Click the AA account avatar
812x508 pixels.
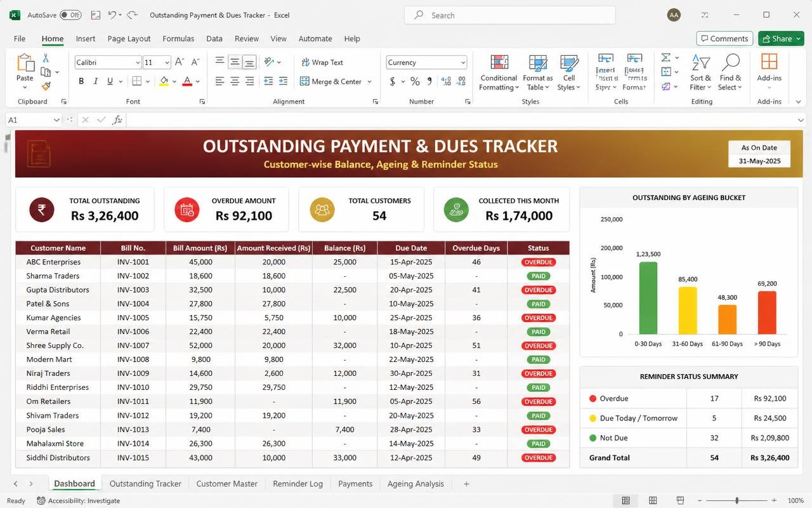[674, 15]
